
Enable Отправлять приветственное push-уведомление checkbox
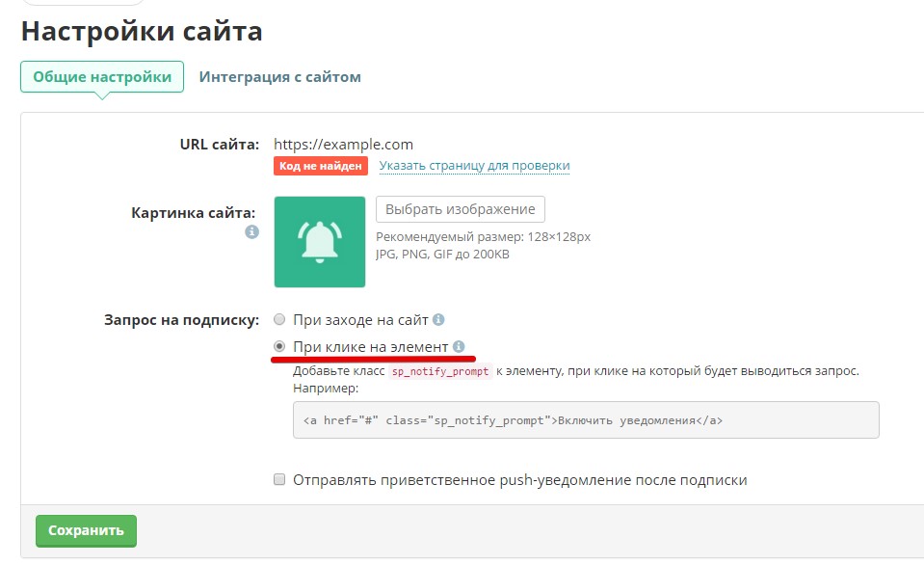click(x=279, y=479)
